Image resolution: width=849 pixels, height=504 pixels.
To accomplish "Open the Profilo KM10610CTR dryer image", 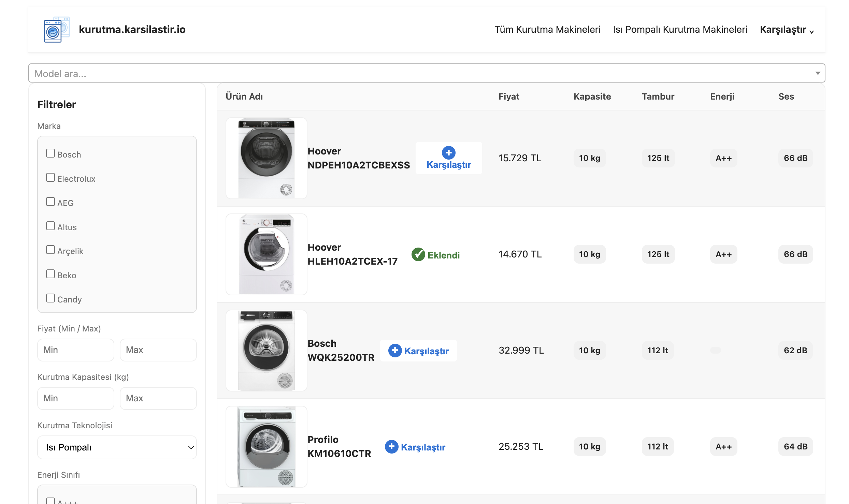I will pyautogui.click(x=266, y=446).
